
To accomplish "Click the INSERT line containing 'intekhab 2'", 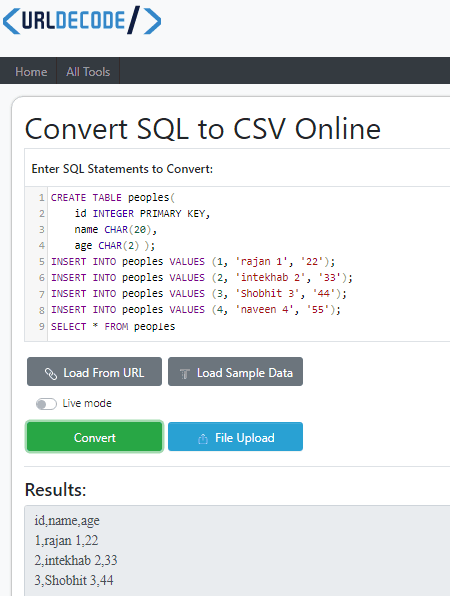I will click(x=202, y=277).
